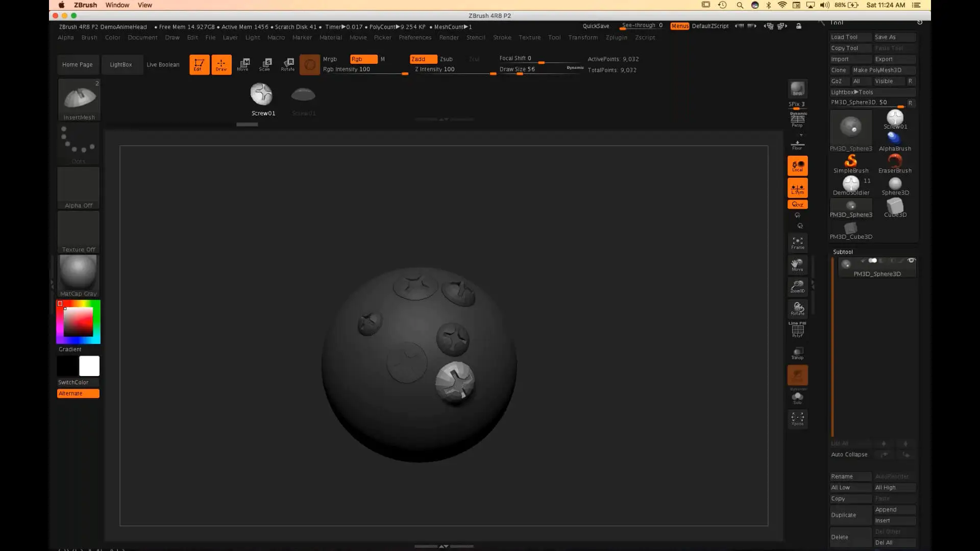This screenshot has width=980, height=551.
Task: Open the Zplugin menu
Action: pyautogui.click(x=616, y=37)
